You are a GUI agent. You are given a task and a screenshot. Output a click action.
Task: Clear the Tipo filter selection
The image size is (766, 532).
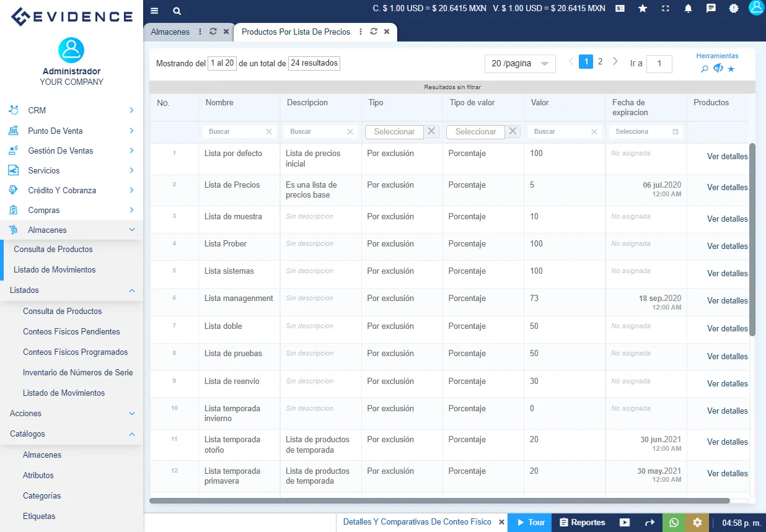(x=432, y=131)
